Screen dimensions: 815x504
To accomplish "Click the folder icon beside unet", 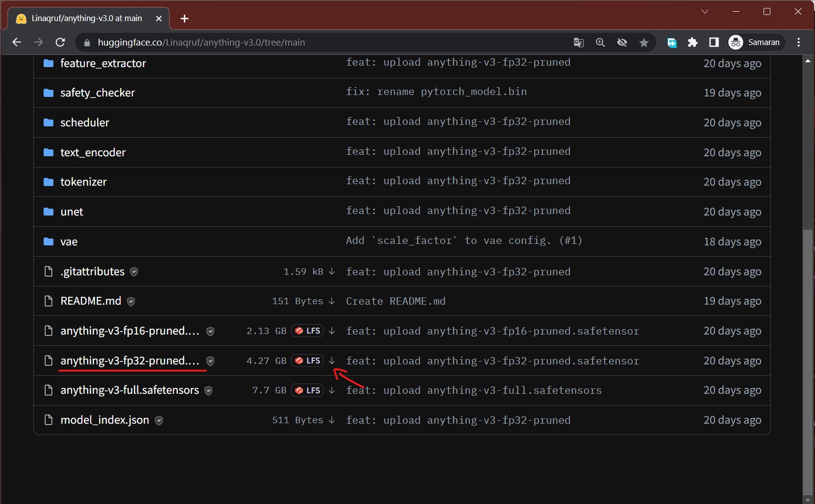I will point(49,212).
